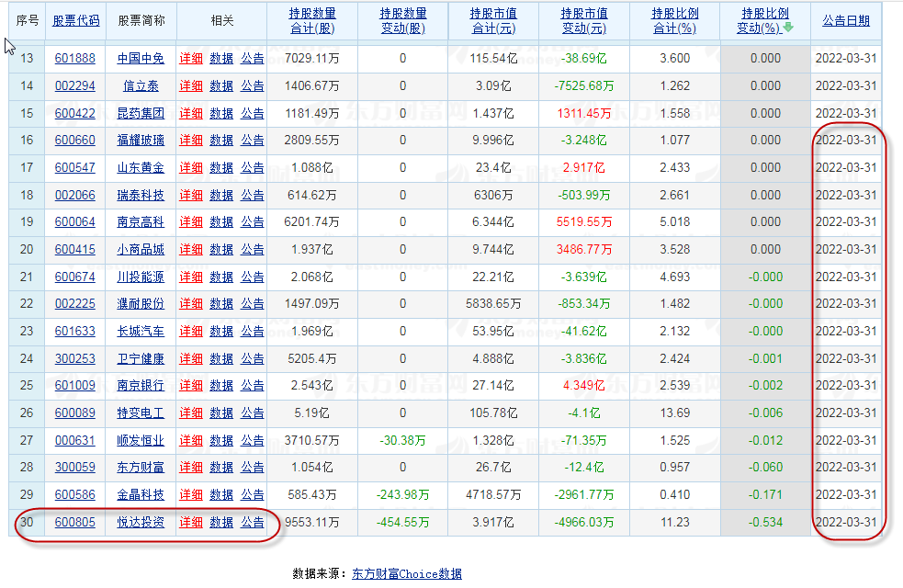Image resolution: width=903 pixels, height=588 pixels.
Task: Open the 东方财富Choice数据 source link
Action: [x=407, y=573]
